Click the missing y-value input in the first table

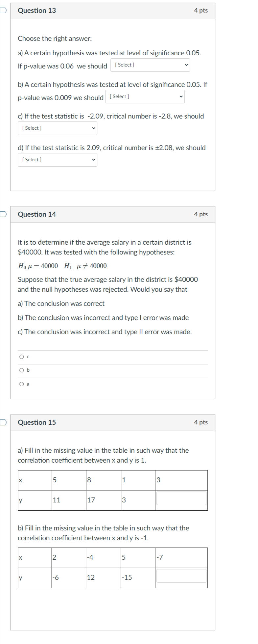point(181,498)
